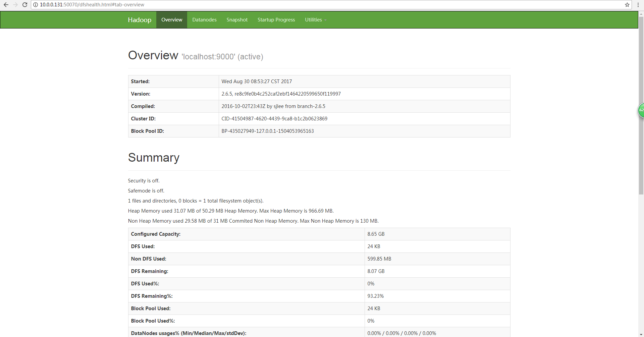The image size is (644, 337).
Task: Select the 599.85 MB value
Action: click(x=379, y=259)
